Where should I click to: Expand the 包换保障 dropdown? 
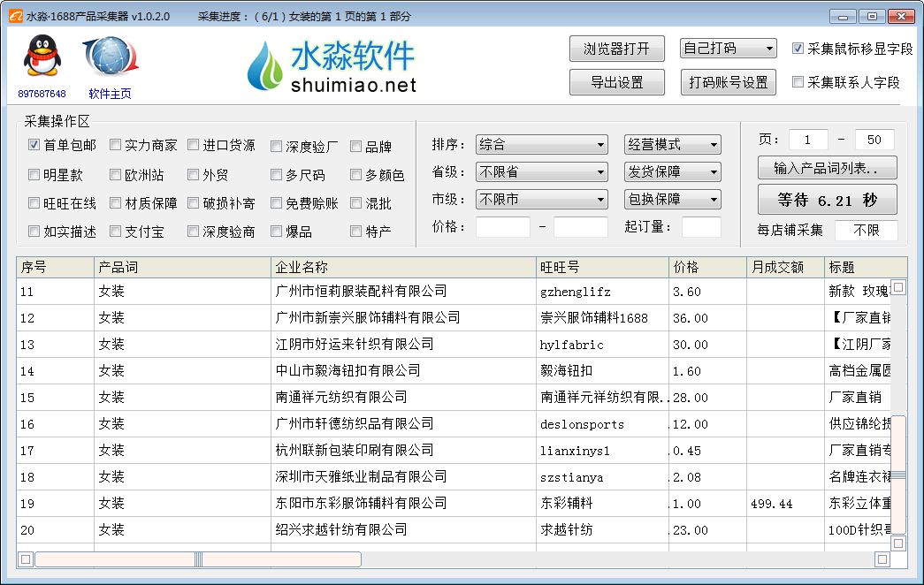[673, 200]
